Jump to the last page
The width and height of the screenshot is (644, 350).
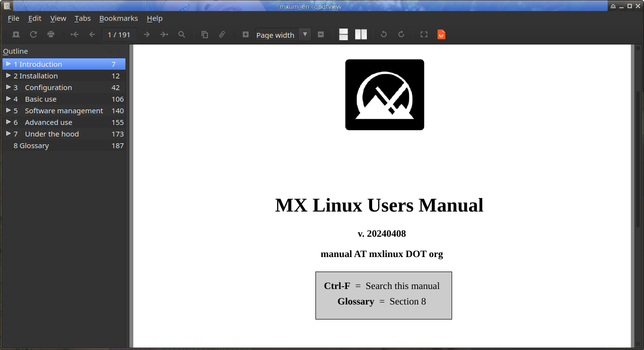(164, 34)
